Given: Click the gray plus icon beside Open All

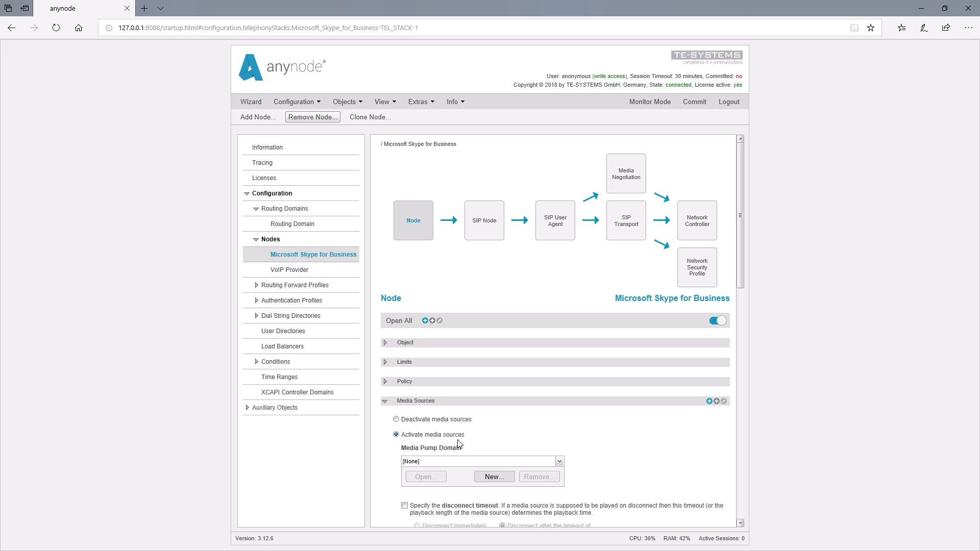Looking at the screenshot, I should [x=432, y=320].
